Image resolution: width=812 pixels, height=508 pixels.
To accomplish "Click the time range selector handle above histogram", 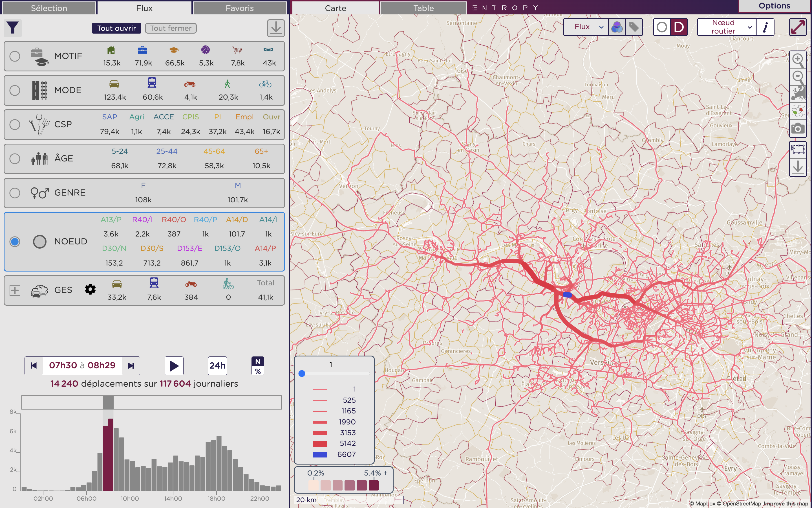I will [x=108, y=402].
